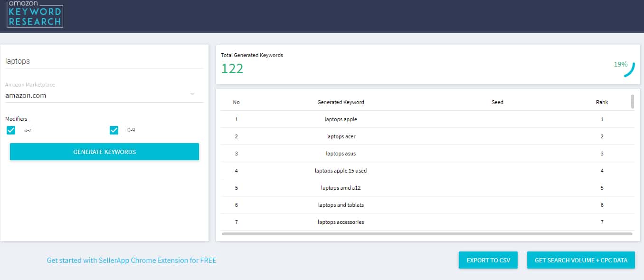Click the Generated Keyword column header
This screenshot has height=280, width=644.
341,102
